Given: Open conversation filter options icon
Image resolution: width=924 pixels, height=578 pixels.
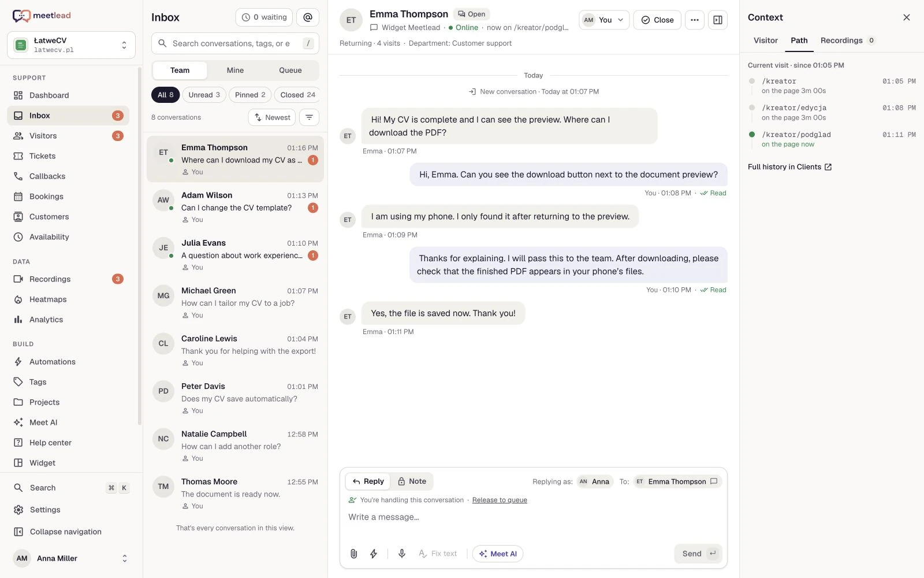Looking at the screenshot, I should click(x=310, y=117).
